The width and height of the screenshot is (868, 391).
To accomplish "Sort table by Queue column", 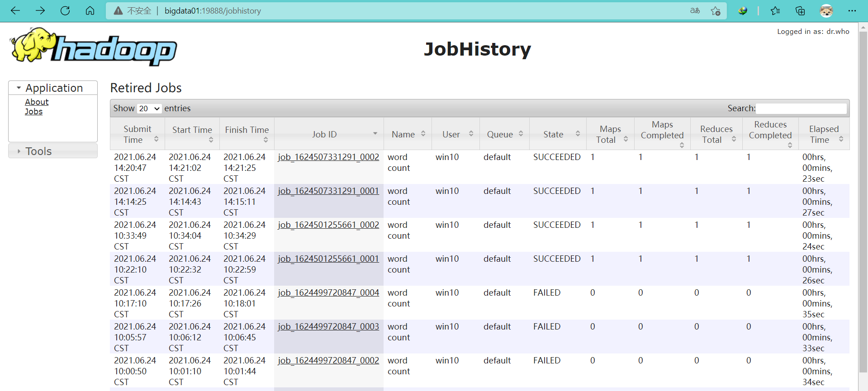I will click(x=504, y=134).
